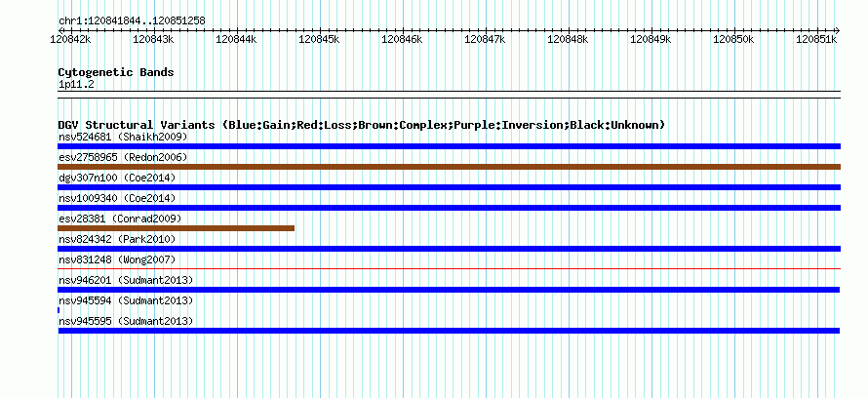Click the 120846k ruler tick label
The image size is (868, 398).
(x=402, y=39)
